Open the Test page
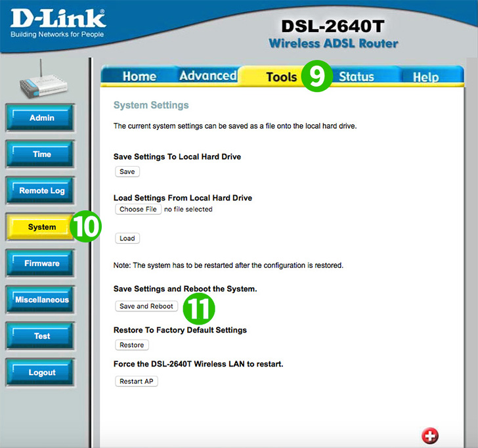The width and height of the screenshot is (478, 448). (40, 336)
